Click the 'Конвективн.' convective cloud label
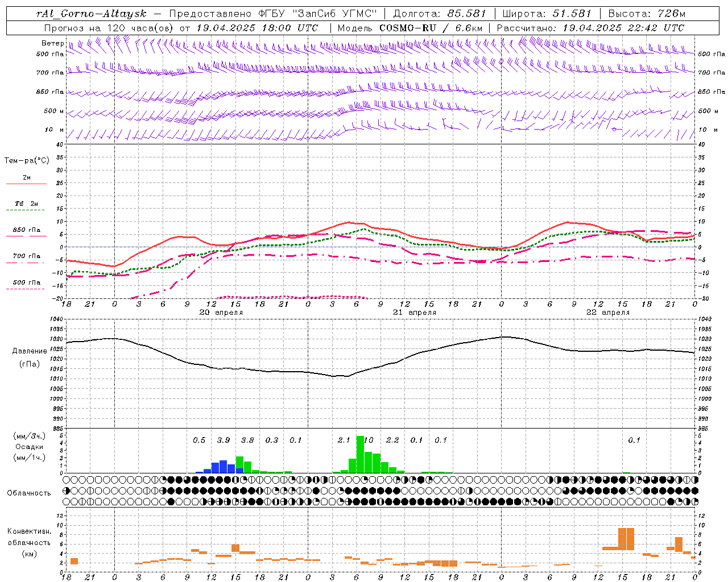 click(29, 531)
